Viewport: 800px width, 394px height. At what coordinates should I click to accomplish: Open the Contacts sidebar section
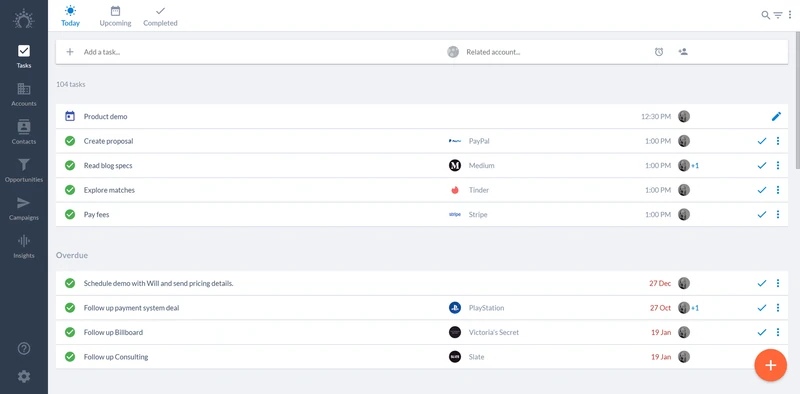click(x=23, y=132)
